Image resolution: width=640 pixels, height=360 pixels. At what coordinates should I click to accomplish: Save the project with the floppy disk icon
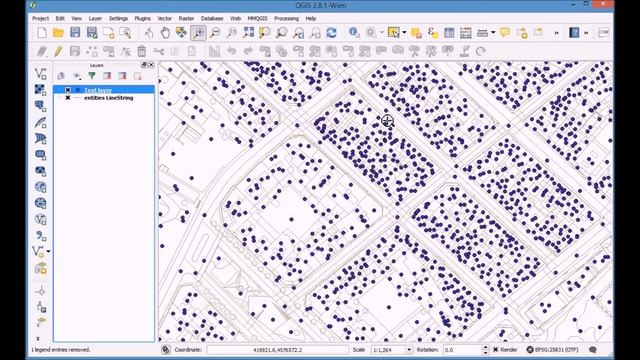[x=75, y=33]
